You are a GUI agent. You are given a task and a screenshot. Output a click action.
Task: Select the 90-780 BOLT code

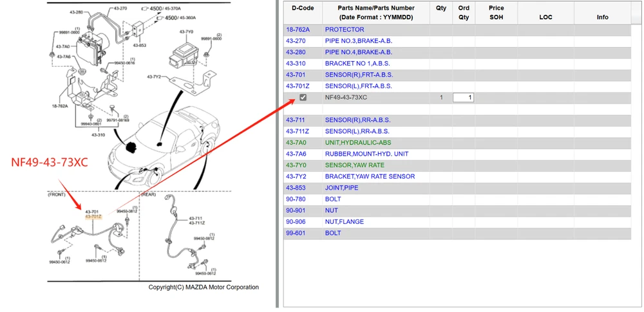click(296, 199)
